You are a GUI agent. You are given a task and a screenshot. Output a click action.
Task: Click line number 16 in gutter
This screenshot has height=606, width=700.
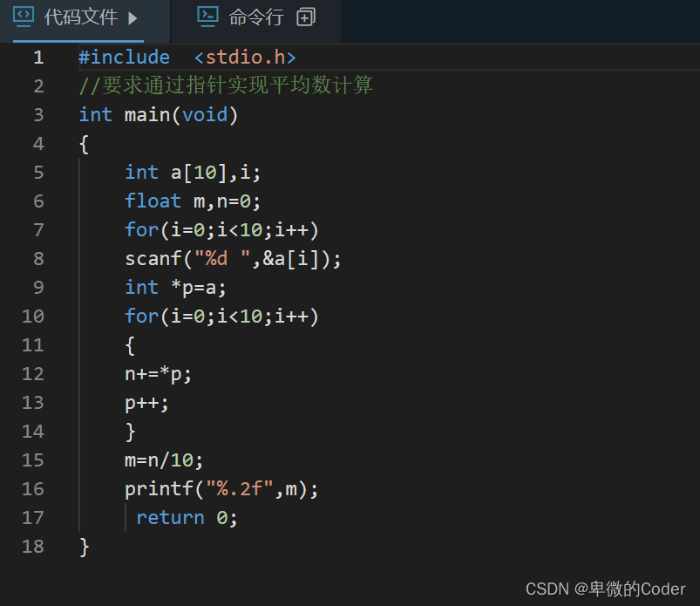coord(33,488)
